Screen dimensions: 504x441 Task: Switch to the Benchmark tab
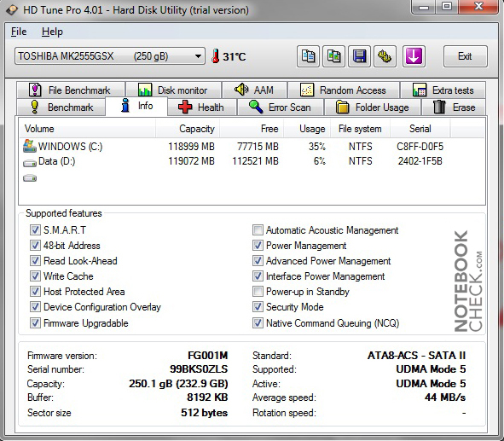61,107
